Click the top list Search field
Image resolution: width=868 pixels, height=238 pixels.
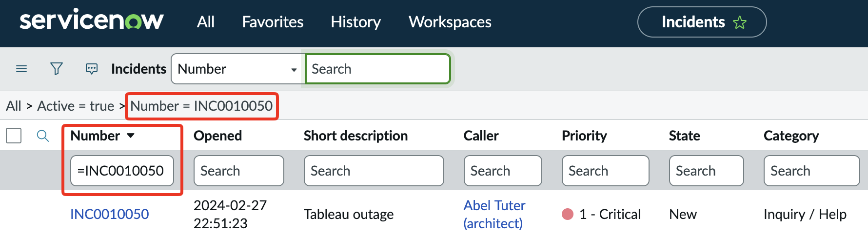(377, 69)
